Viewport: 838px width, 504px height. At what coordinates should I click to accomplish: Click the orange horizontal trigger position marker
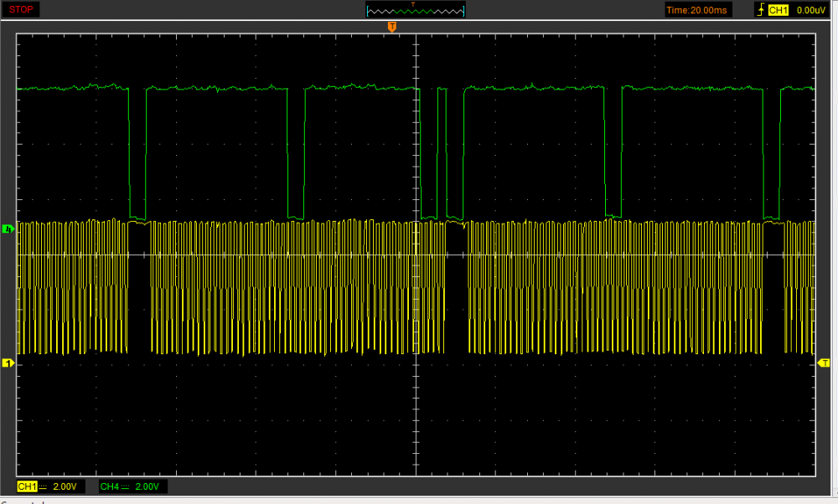click(391, 28)
